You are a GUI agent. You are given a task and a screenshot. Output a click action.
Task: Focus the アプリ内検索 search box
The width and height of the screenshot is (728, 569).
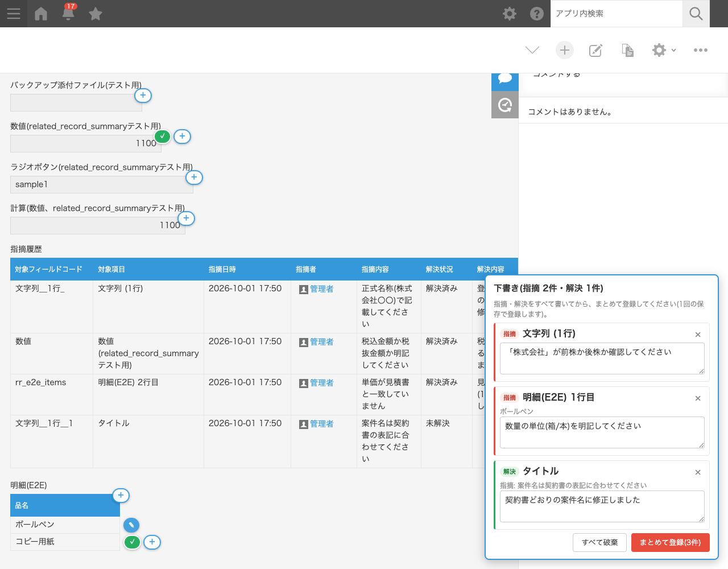[x=617, y=14]
